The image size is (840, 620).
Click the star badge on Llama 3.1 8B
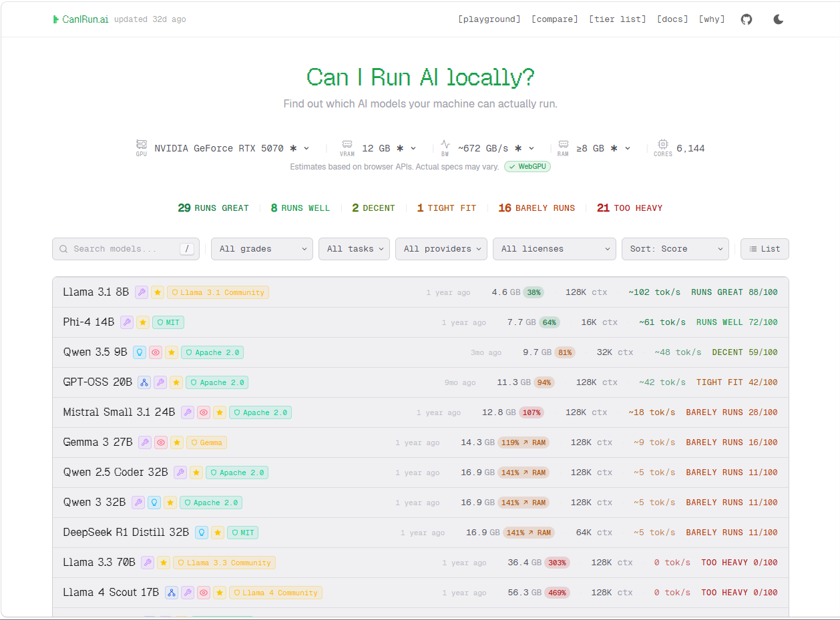[158, 292]
